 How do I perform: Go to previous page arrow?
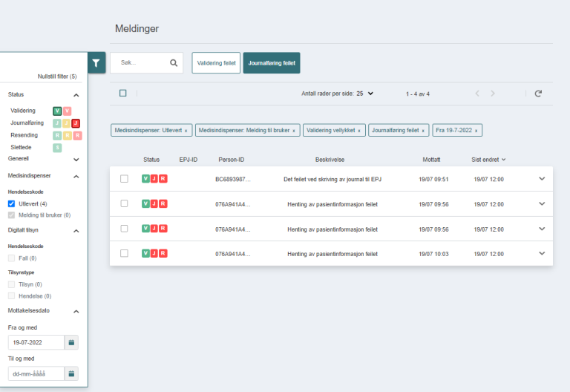click(477, 94)
